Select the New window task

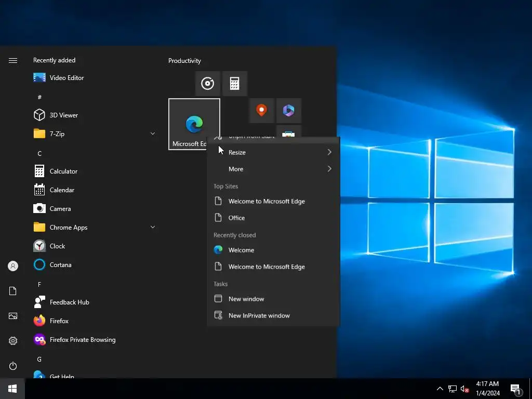(x=273, y=299)
